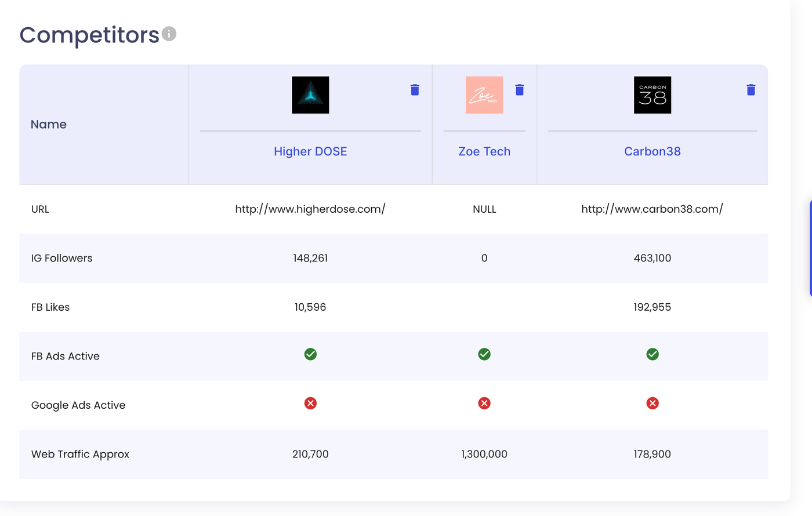812x516 pixels.
Task: Open the Higher DOSE competitor link
Action: coord(310,151)
